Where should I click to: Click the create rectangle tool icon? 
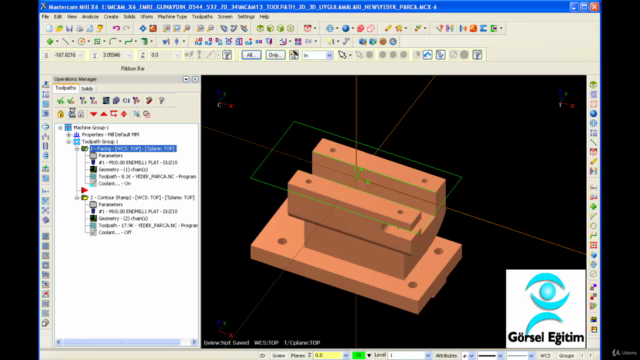pyautogui.click(x=97, y=41)
